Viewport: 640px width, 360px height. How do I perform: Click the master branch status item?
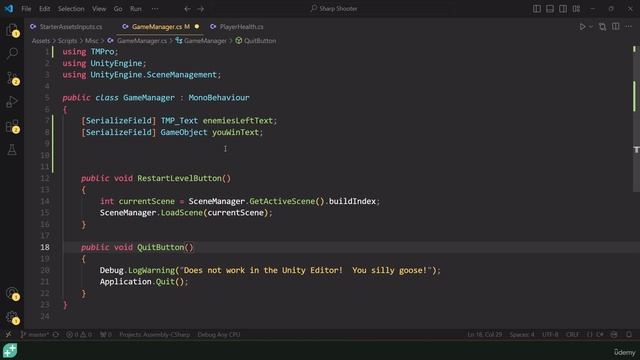[35, 335]
